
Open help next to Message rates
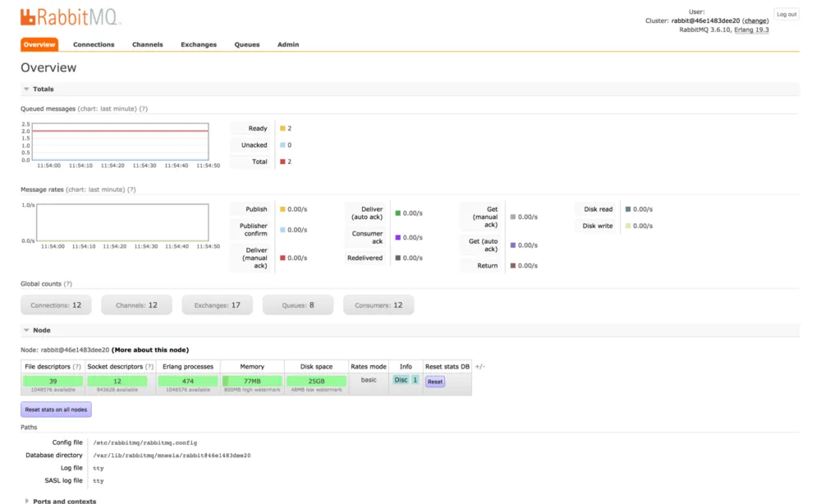[x=131, y=190]
